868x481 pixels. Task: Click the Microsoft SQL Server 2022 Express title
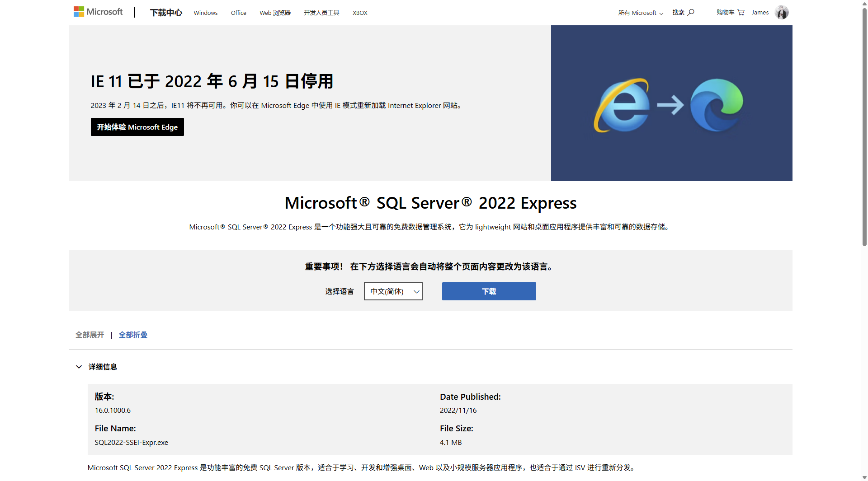(430, 203)
